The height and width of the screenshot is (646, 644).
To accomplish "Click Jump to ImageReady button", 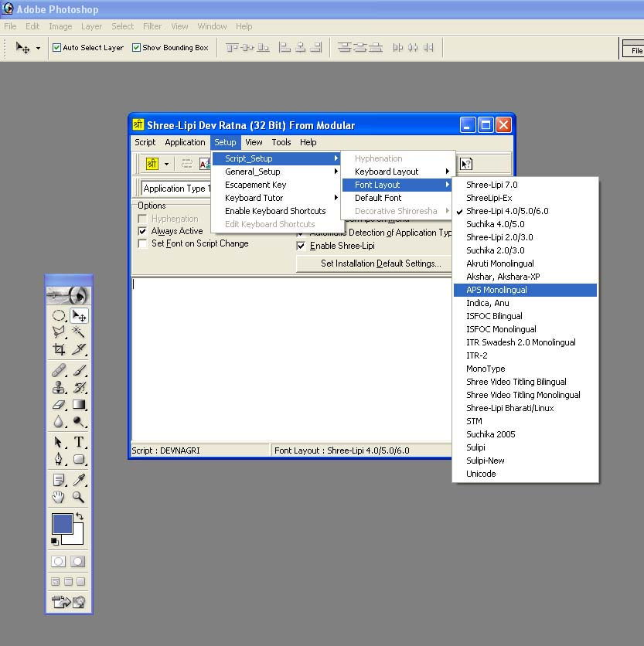I will point(69,602).
